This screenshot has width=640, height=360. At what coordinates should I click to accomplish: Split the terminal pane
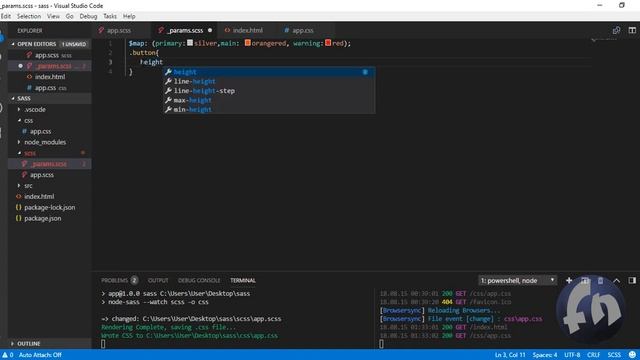coord(585,280)
